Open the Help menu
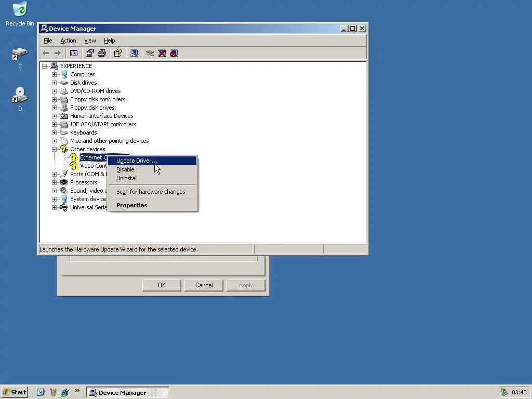 click(109, 41)
